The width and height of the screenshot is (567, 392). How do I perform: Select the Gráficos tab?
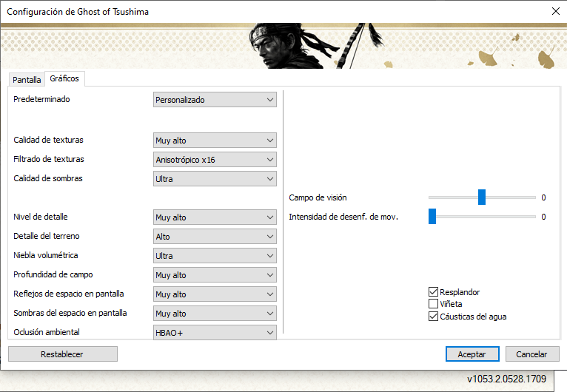tap(64, 78)
